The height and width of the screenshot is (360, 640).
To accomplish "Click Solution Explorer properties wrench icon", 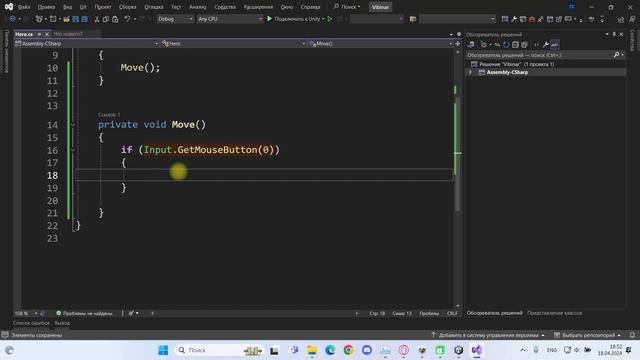I will (x=545, y=44).
